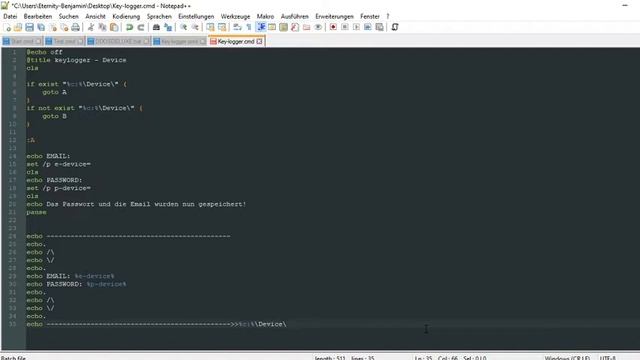
Task: Click the Redo arrow icon
Action: point(141,27)
